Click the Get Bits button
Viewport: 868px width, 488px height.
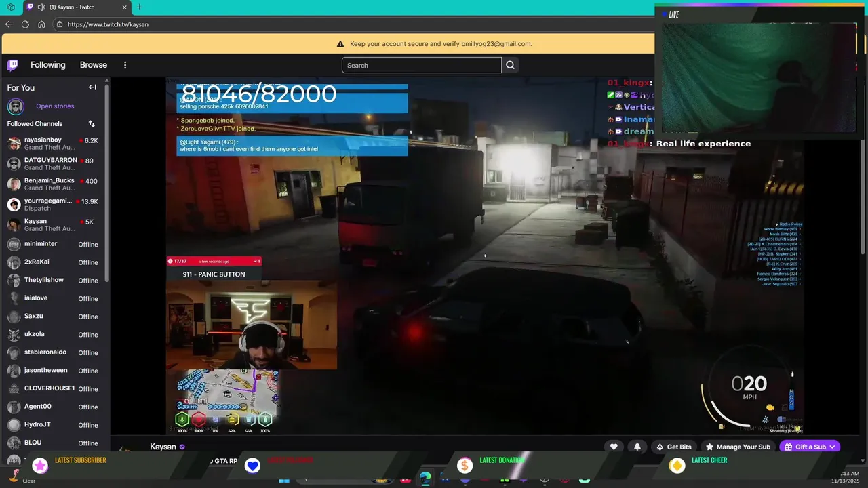pos(673,447)
